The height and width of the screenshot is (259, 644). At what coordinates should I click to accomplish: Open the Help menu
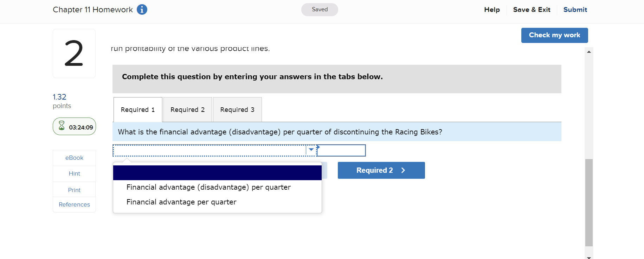point(491,10)
